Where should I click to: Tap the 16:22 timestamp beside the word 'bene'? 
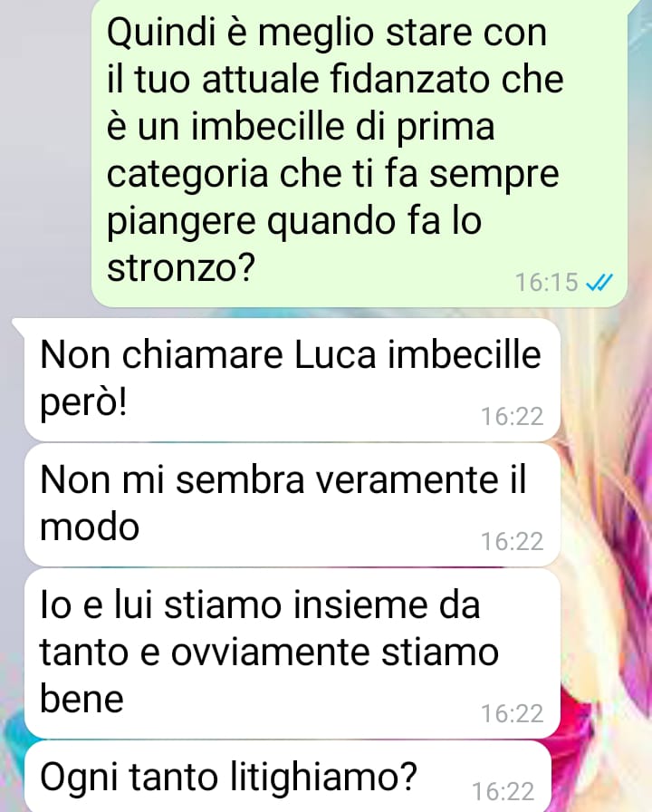[x=513, y=713]
